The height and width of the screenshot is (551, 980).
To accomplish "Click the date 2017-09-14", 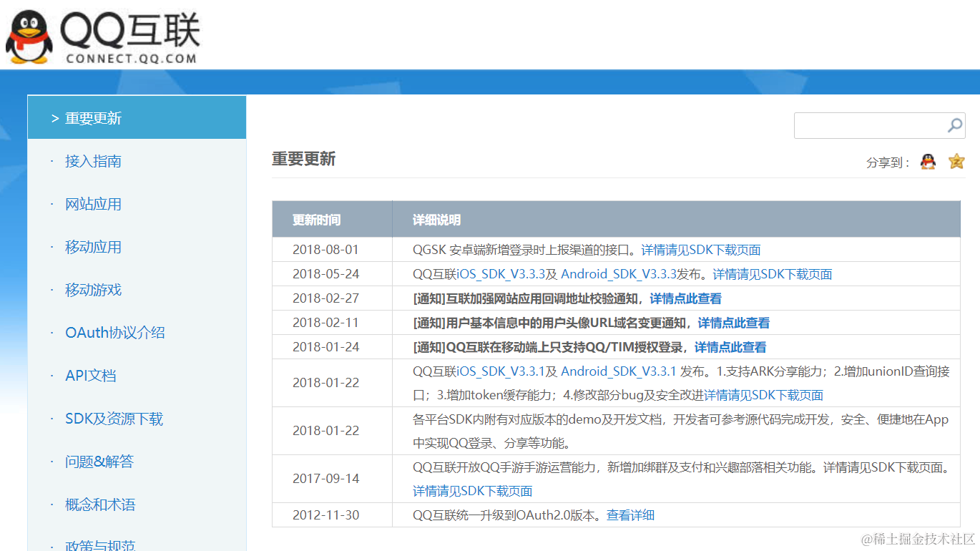I will (x=325, y=479).
